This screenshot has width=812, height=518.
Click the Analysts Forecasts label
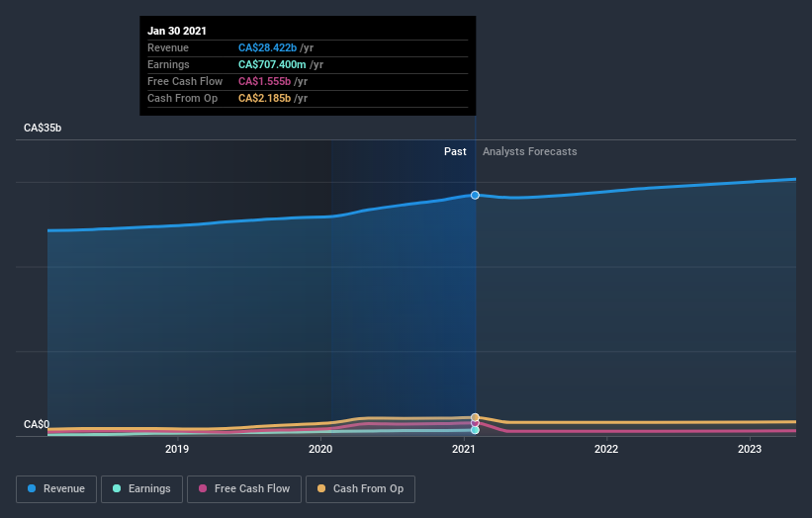tap(530, 151)
